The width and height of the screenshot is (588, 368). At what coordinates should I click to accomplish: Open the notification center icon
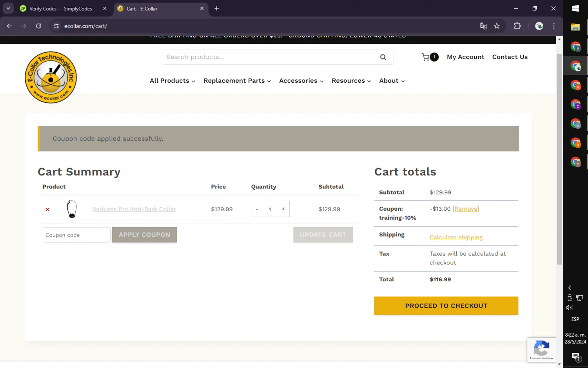pos(575,357)
